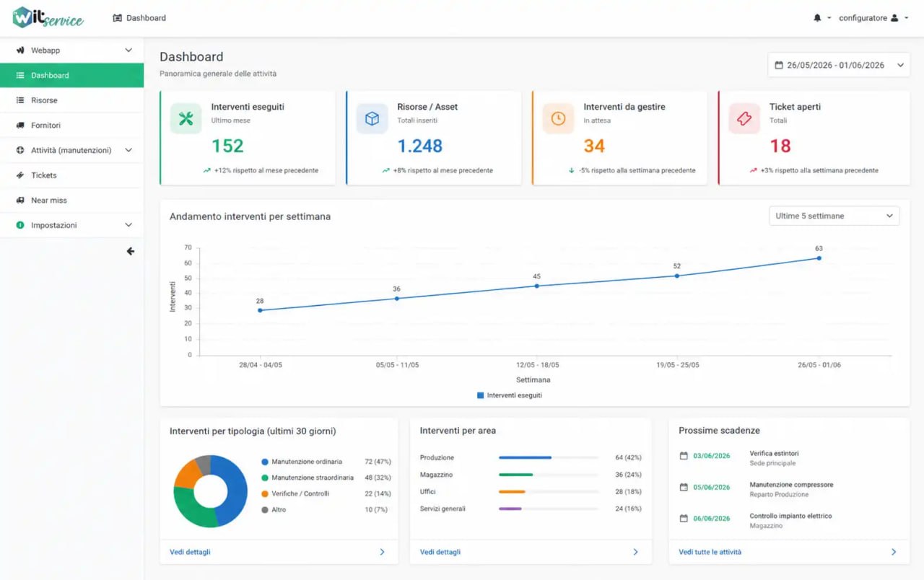924x580 pixels.
Task: Click the info icon beside Impostazioni
Action: point(20,225)
